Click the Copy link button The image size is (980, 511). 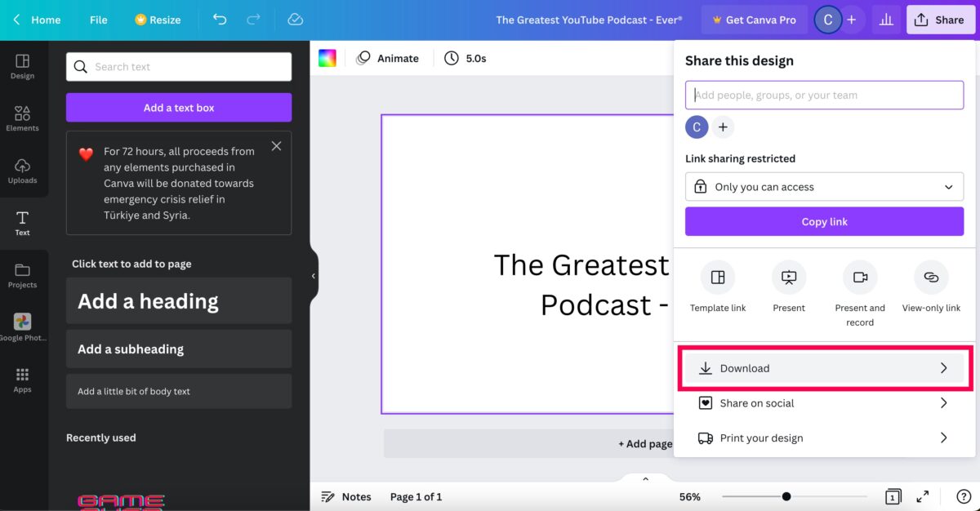click(824, 221)
